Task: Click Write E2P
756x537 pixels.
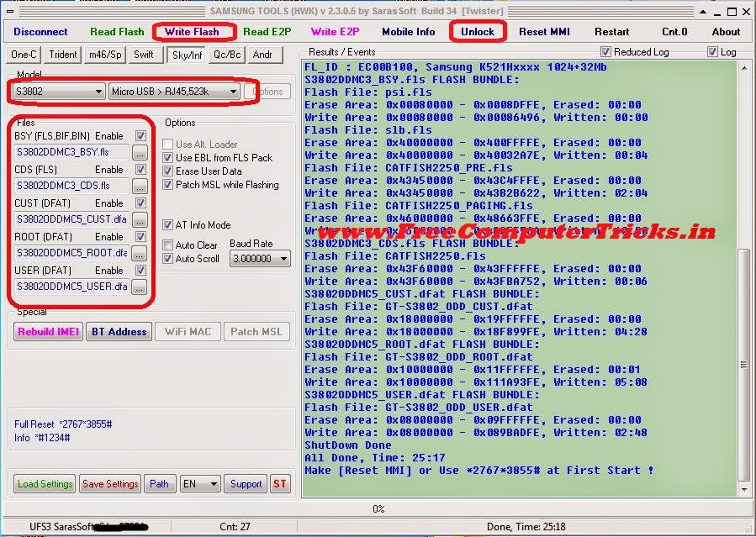Action: click(x=335, y=32)
